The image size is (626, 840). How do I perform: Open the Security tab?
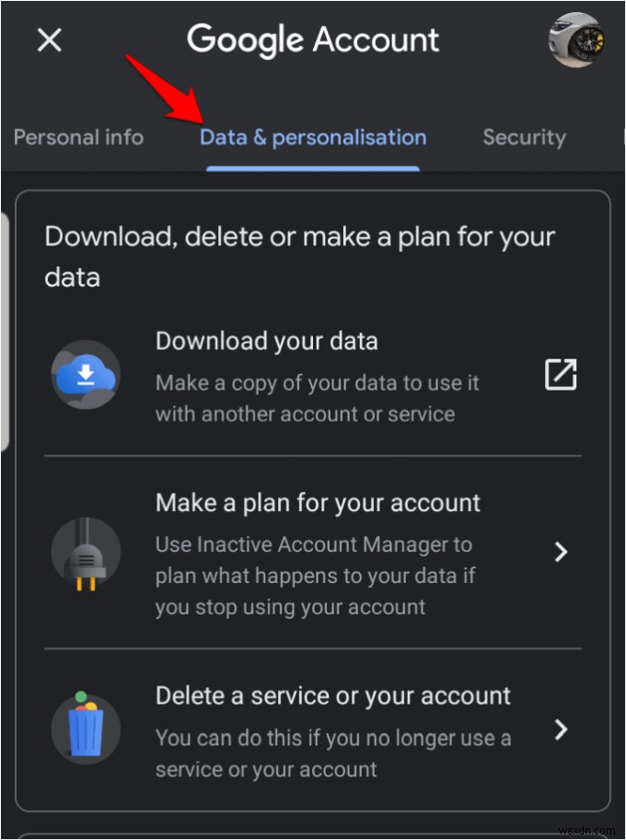pyautogui.click(x=524, y=137)
